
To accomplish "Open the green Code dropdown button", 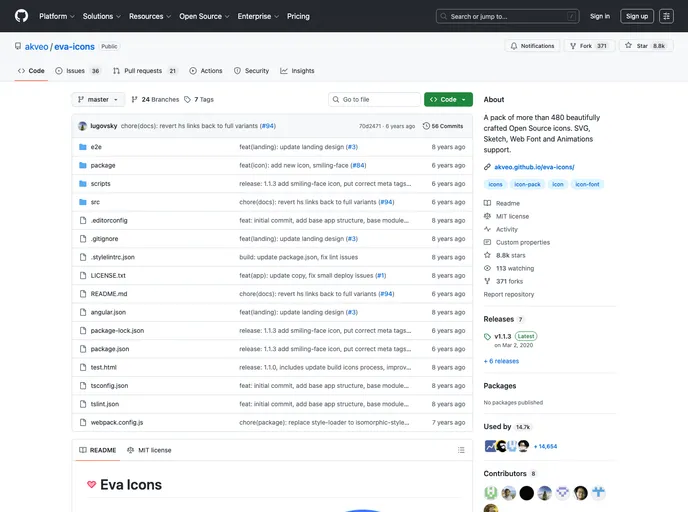I will (448, 100).
